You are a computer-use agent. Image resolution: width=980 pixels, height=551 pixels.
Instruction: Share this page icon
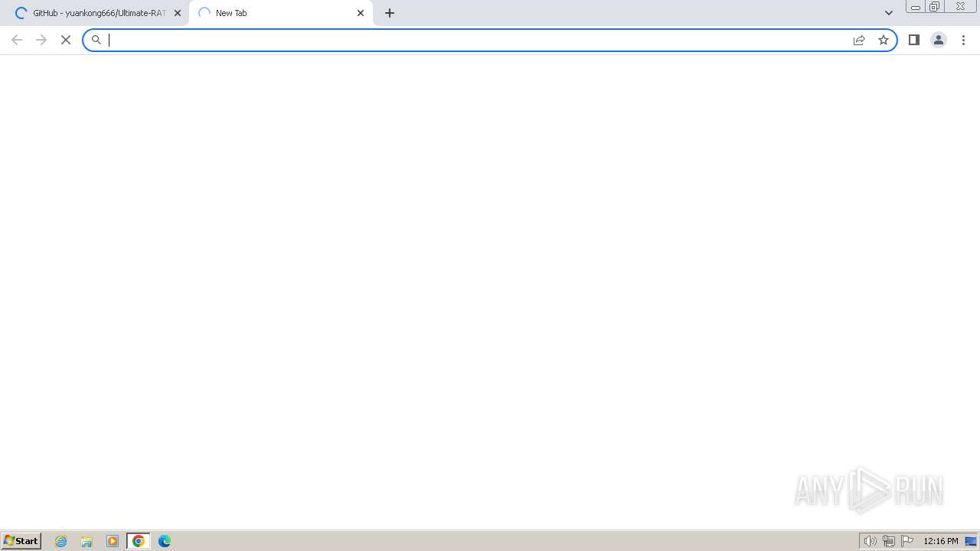859,40
